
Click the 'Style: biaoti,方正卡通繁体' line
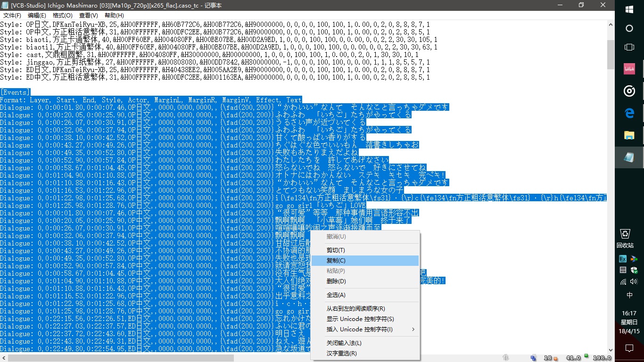(x=219, y=40)
